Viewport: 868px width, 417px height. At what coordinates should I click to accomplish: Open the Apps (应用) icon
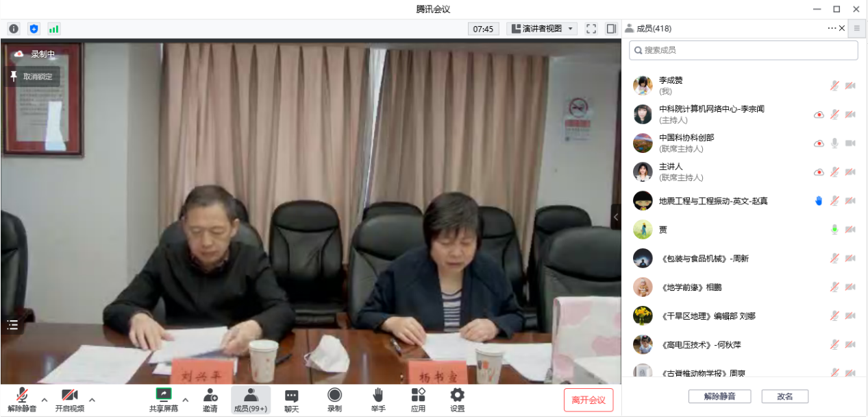coord(418,400)
